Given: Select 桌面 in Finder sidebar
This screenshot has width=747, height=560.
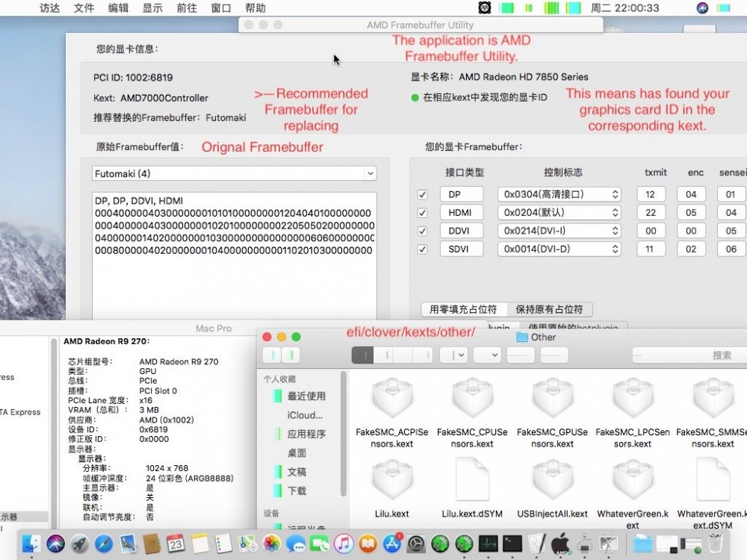Looking at the screenshot, I should pyautogui.click(x=297, y=453).
